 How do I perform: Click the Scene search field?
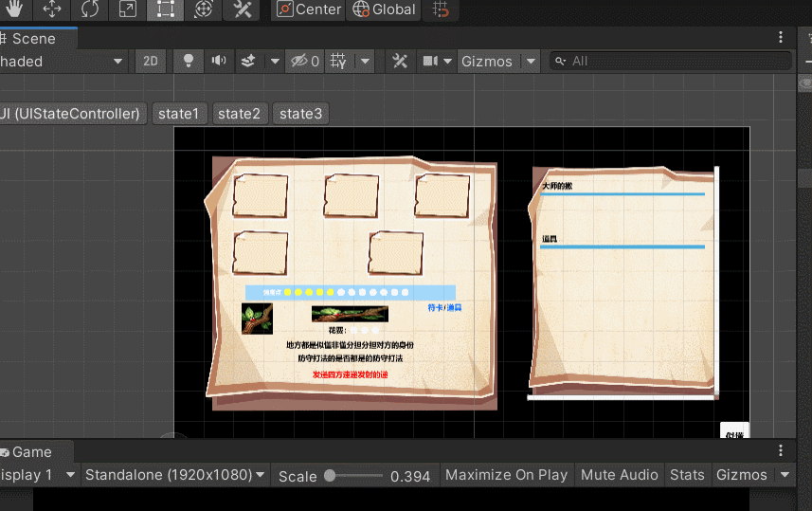click(671, 62)
